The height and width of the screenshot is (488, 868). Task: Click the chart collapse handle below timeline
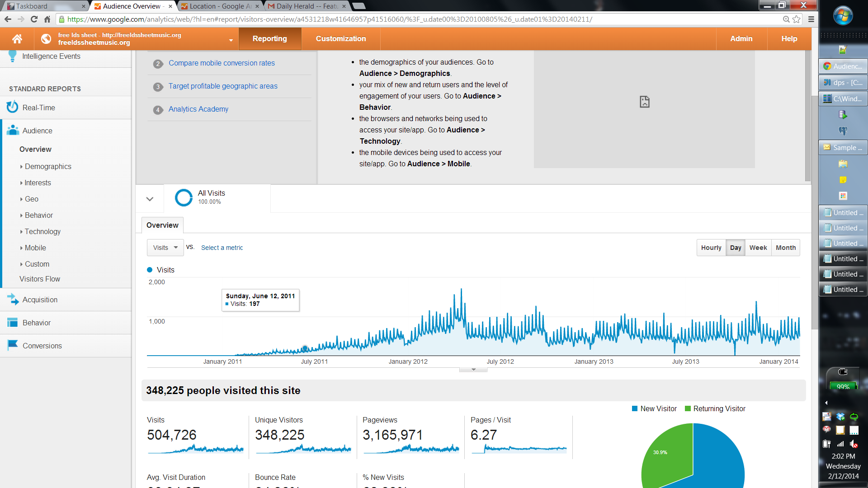tap(473, 370)
